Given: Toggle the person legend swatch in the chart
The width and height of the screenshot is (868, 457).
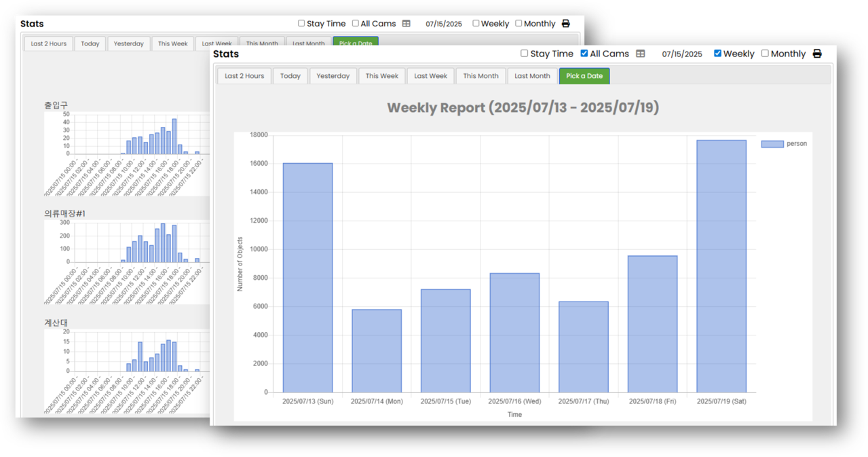Looking at the screenshot, I should (772, 144).
